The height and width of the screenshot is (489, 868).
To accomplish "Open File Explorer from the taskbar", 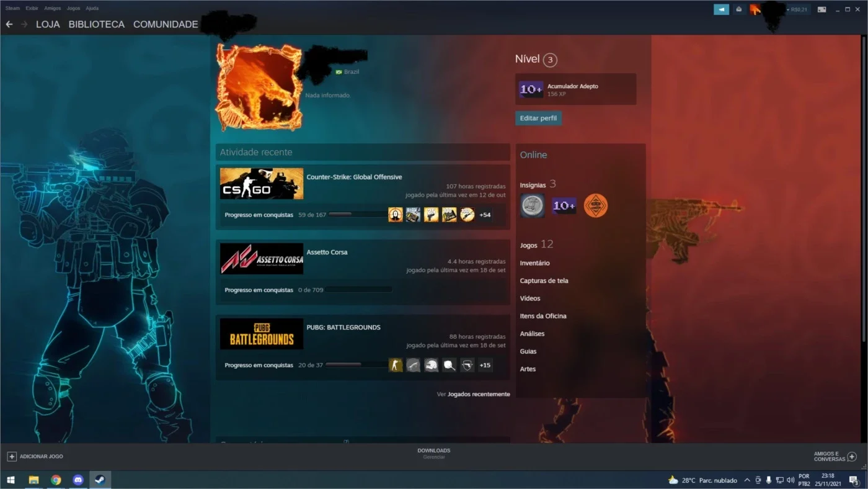I will point(33,480).
